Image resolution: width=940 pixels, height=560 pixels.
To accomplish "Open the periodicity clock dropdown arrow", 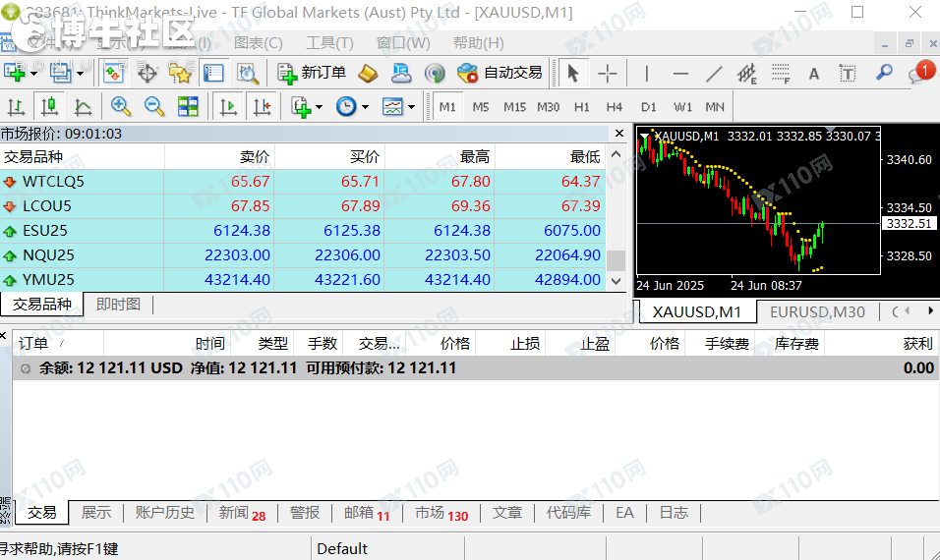I will pos(365,107).
